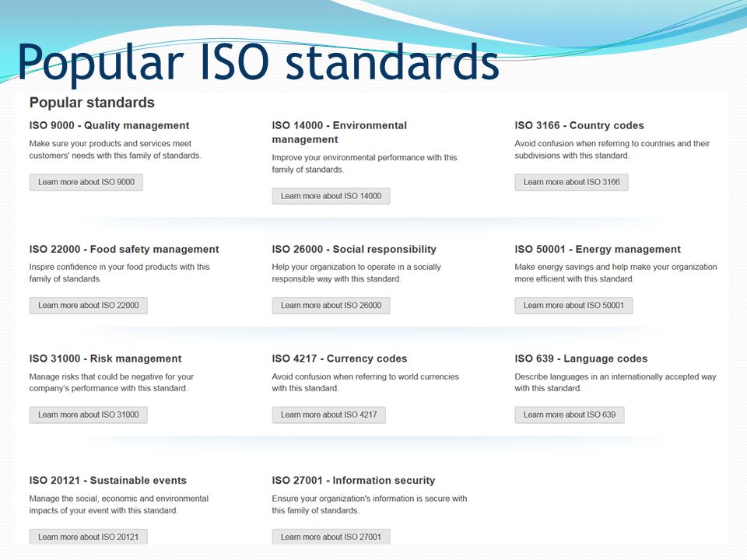The image size is (747, 560).
Task: Select Learn more about ISO 3166 button
Action: pos(571,182)
